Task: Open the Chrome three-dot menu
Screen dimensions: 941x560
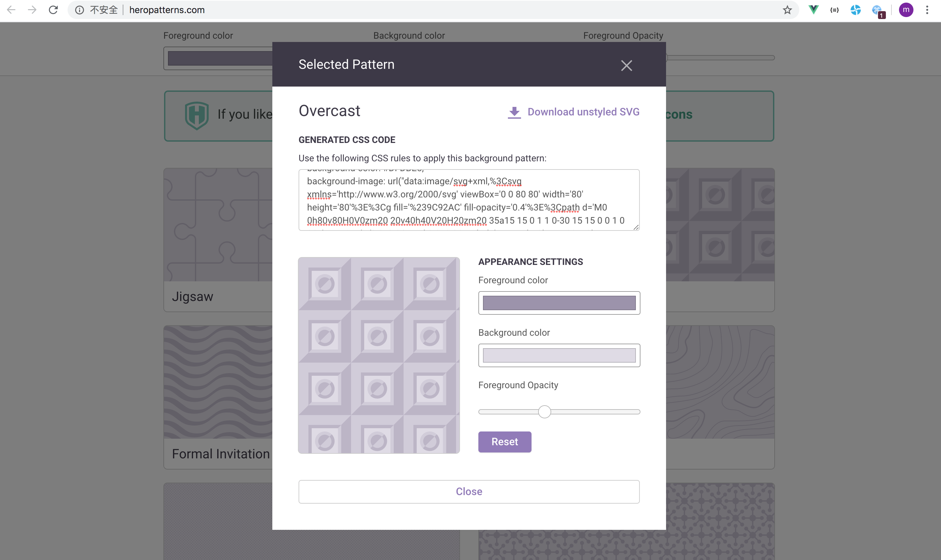Action: click(927, 10)
